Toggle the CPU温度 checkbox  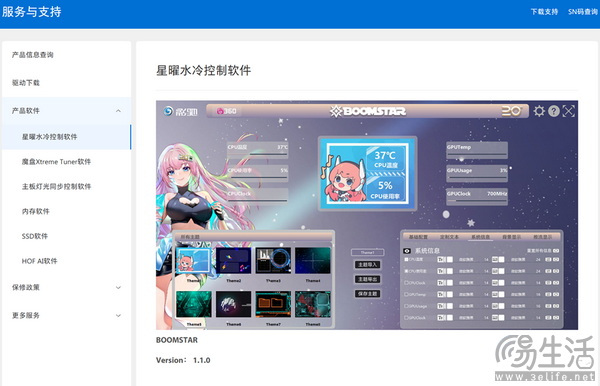tap(406, 260)
